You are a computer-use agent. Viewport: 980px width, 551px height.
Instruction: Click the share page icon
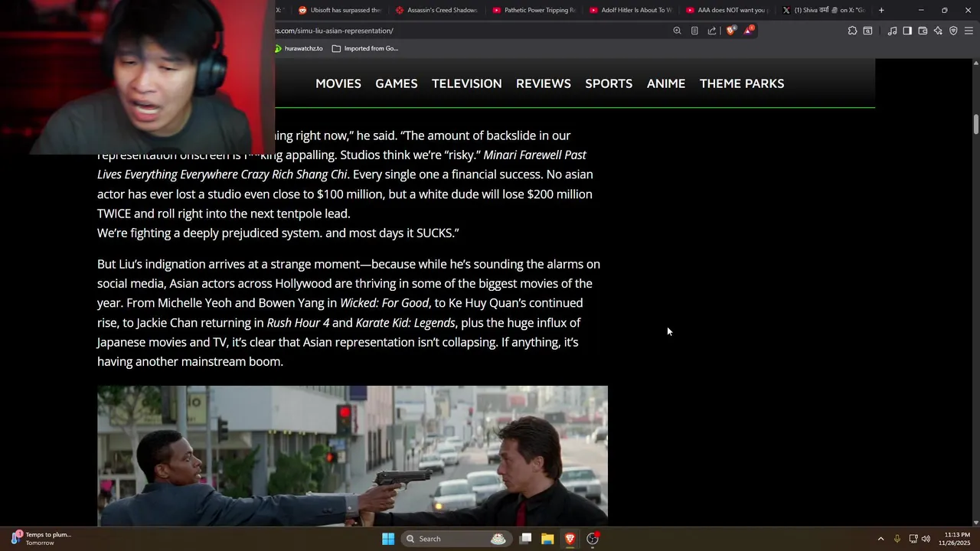tap(712, 31)
